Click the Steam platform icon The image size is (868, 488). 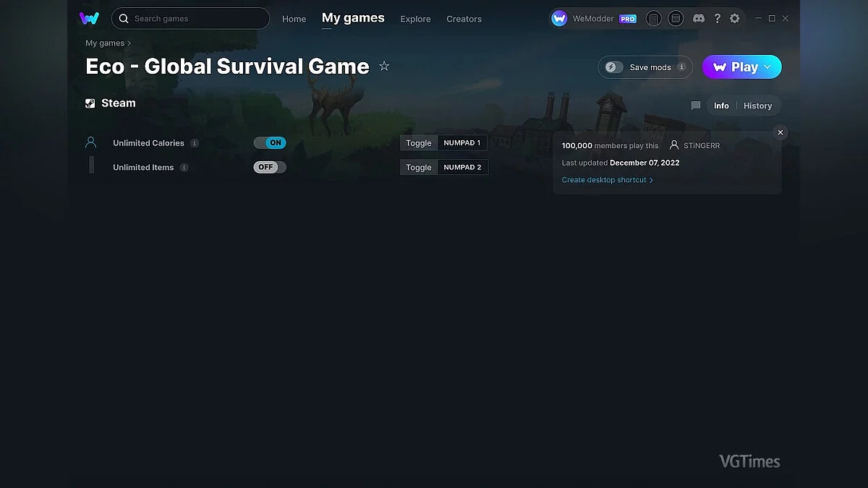[x=90, y=103]
